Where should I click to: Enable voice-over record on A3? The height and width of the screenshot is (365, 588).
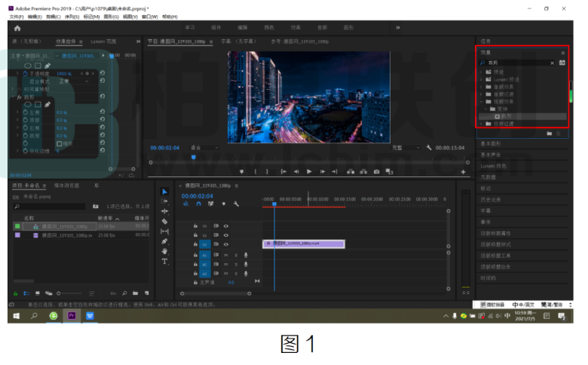click(246, 274)
